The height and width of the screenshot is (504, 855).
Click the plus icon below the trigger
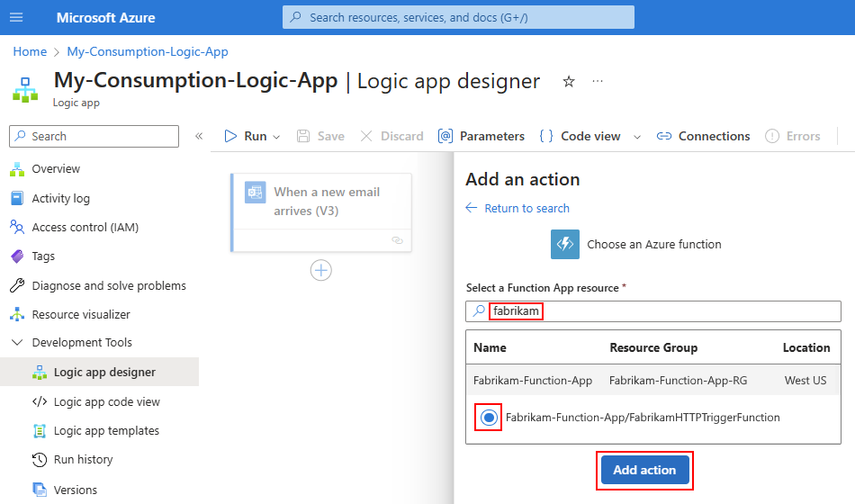[321, 270]
